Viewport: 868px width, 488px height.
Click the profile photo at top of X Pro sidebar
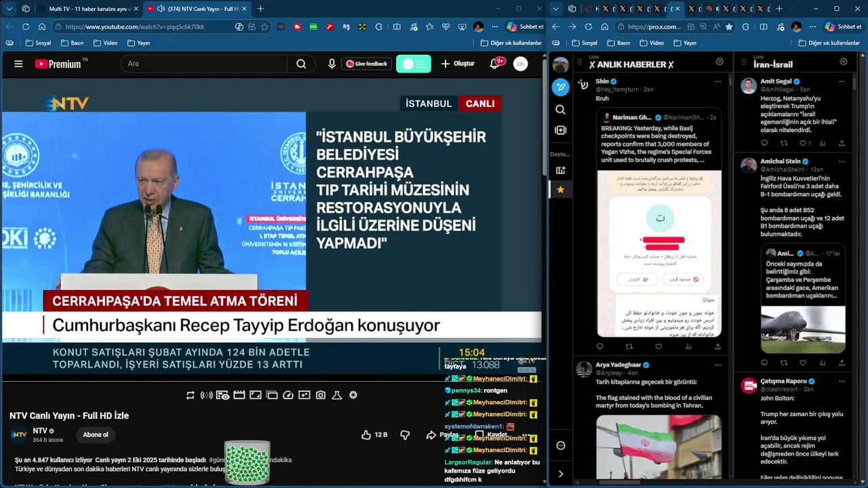[560, 65]
